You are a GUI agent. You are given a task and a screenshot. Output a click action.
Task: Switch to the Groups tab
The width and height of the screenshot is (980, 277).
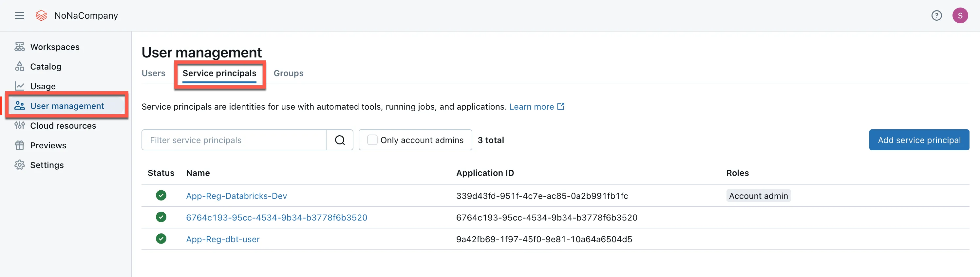point(288,73)
